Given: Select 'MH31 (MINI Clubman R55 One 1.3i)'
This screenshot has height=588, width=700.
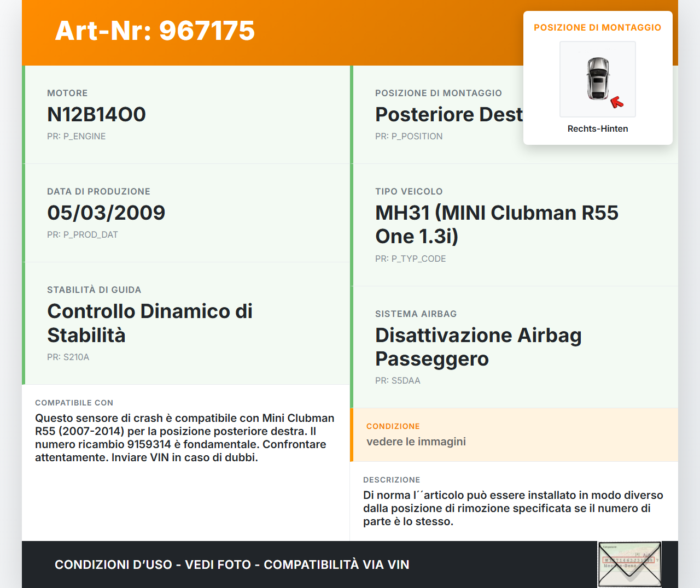Looking at the screenshot, I should click(497, 224).
